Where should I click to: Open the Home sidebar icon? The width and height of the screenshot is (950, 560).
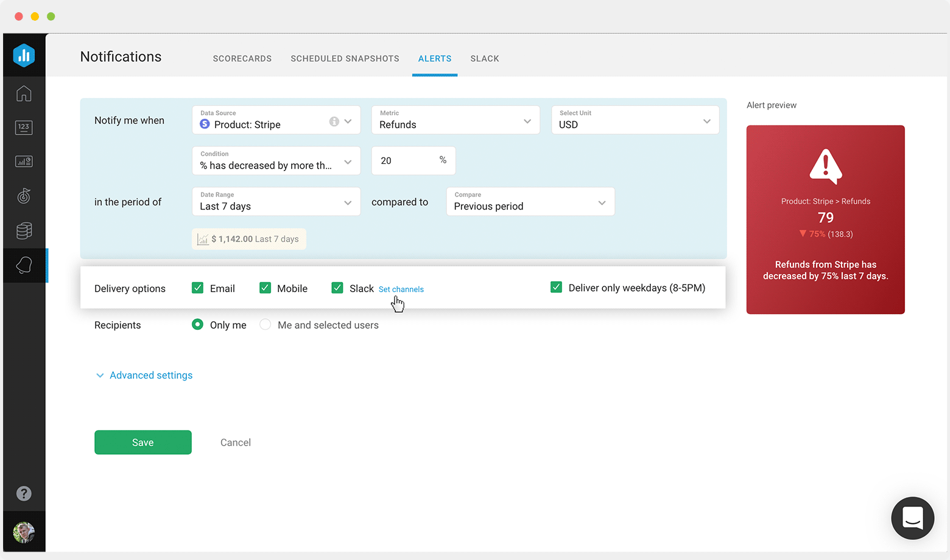tap(24, 94)
